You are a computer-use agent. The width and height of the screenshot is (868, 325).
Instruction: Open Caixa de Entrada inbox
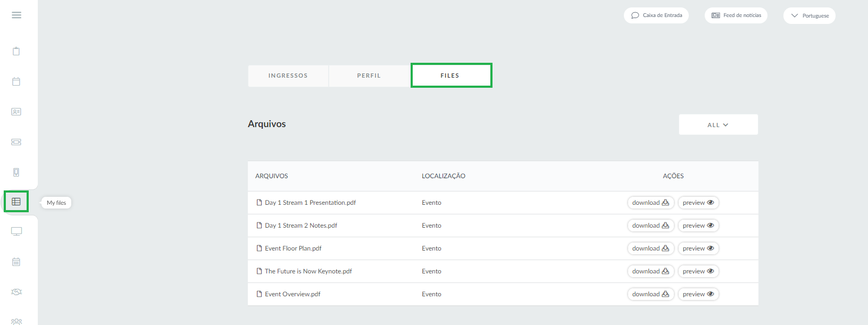point(656,15)
